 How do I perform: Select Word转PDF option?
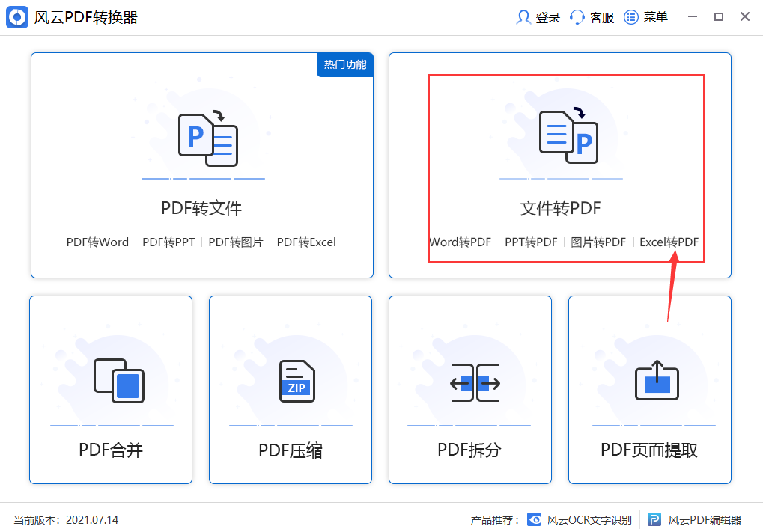click(x=460, y=242)
